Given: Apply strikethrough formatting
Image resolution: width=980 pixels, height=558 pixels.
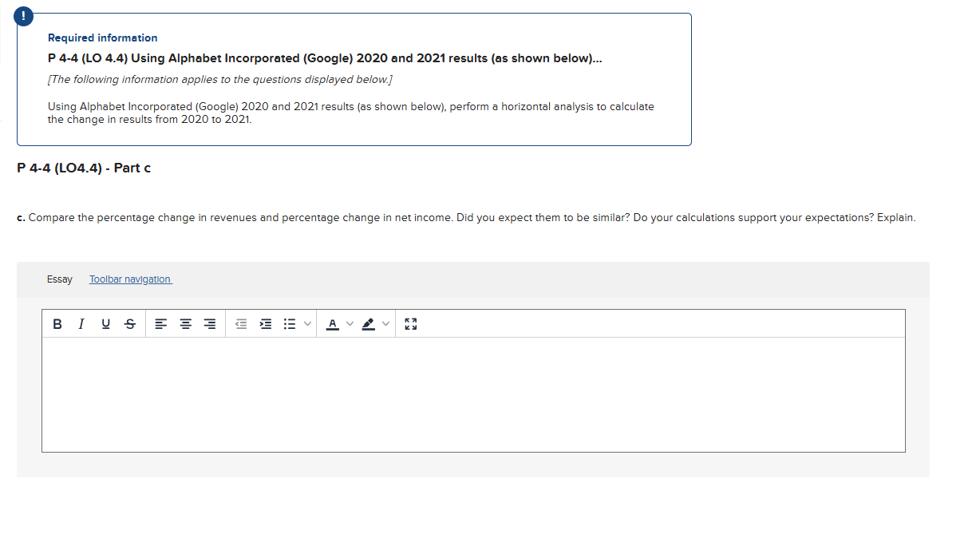Looking at the screenshot, I should click(130, 323).
